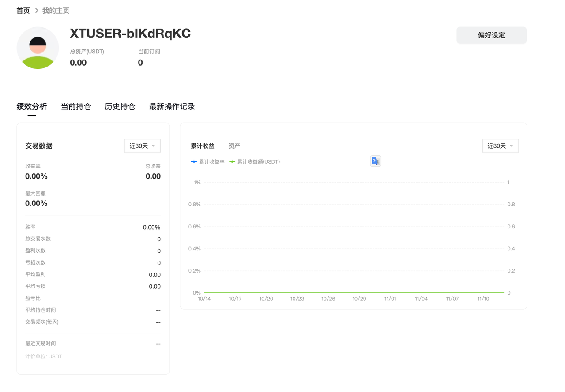Click the 交易频次(每天) row label

click(42, 322)
